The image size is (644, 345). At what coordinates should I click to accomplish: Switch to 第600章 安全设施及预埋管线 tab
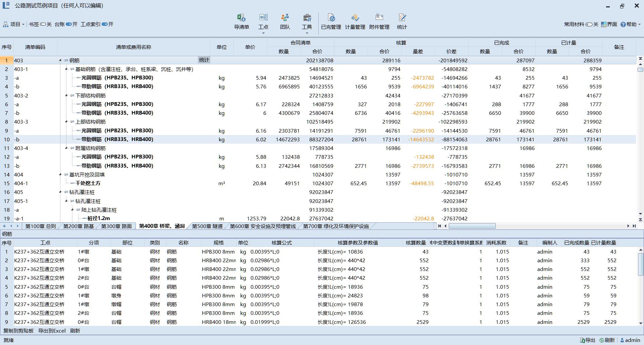pyautogui.click(x=263, y=226)
